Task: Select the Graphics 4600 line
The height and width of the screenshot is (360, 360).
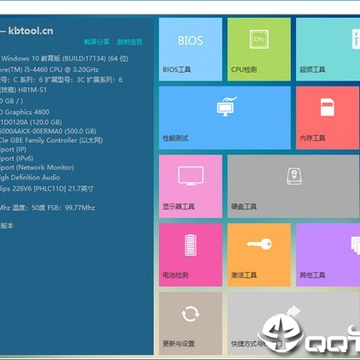Action: pos(25,112)
